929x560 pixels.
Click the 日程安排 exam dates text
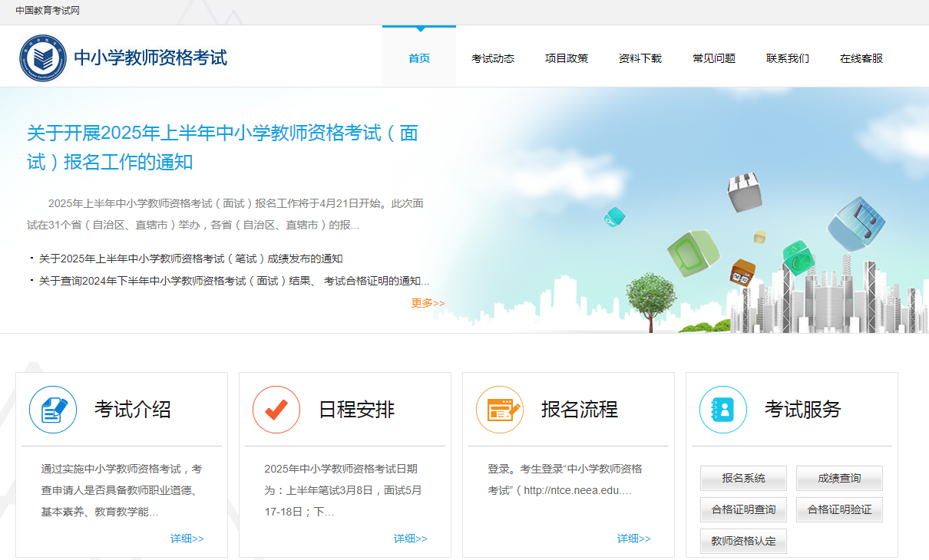click(342, 490)
